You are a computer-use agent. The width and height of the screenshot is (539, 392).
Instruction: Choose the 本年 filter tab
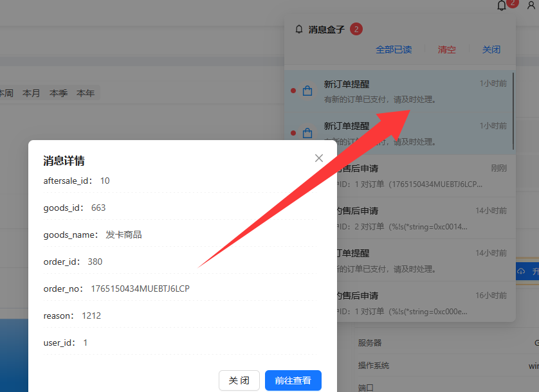coord(86,93)
